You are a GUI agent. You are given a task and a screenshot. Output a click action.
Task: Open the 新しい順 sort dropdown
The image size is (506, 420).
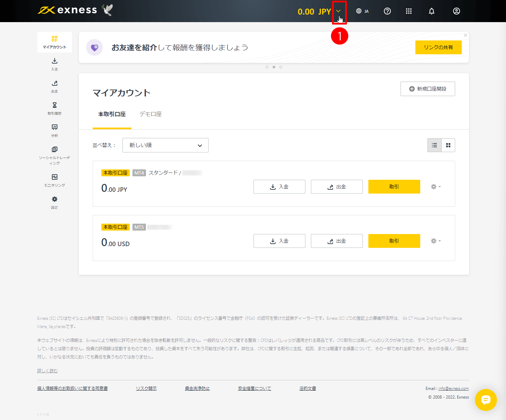click(165, 145)
